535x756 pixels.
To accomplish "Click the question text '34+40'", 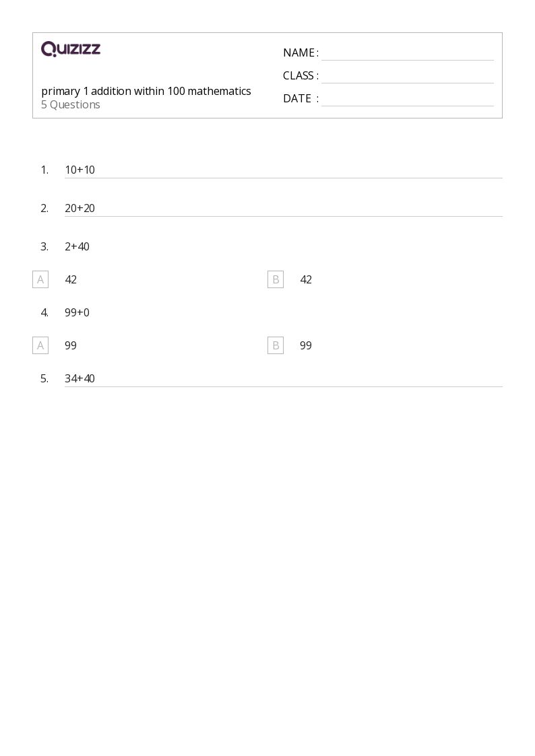I will 80,378.
